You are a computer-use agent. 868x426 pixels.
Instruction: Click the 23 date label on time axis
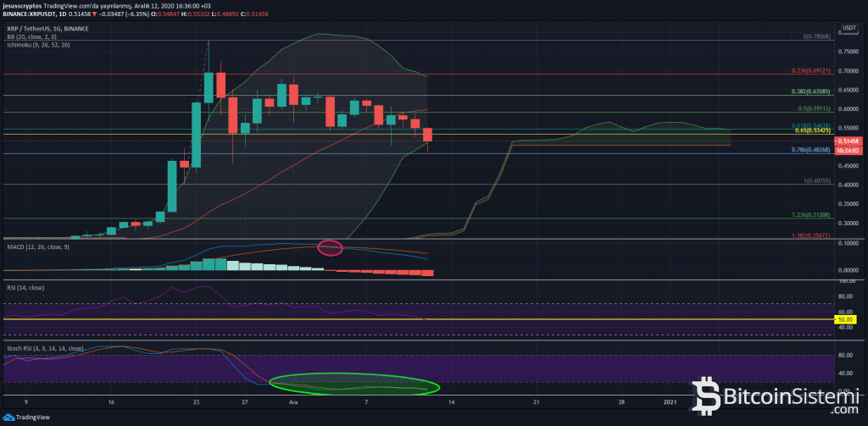tap(196, 401)
